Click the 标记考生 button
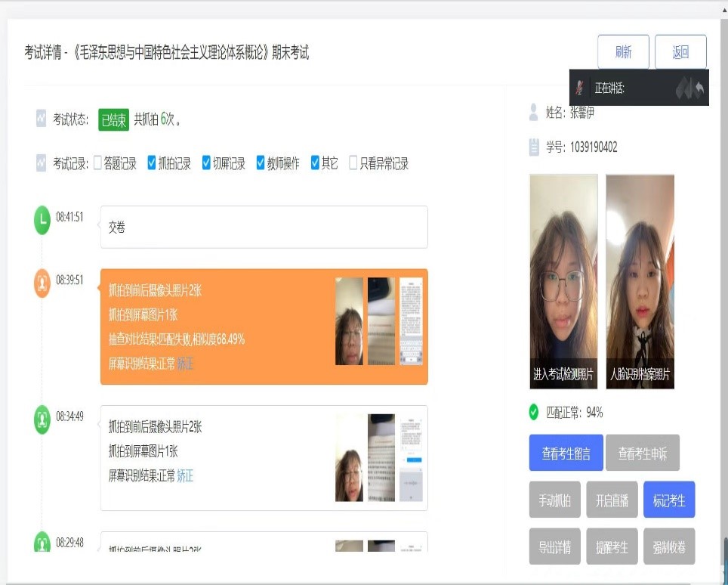Viewport: 728px width, 585px height. point(669,500)
